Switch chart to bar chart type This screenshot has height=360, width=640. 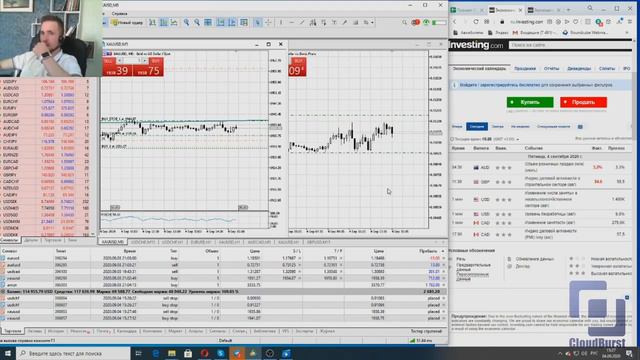pyautogui.click(x=153, y=22)
